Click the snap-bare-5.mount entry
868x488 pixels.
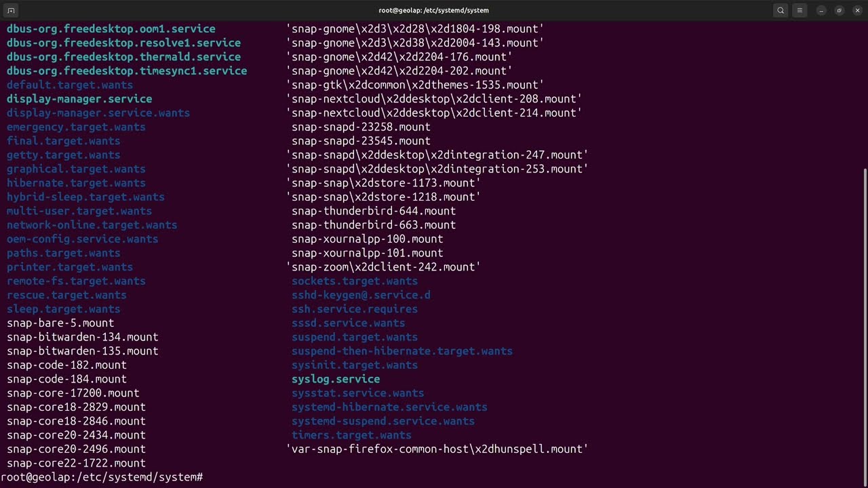tap(60, 323)
